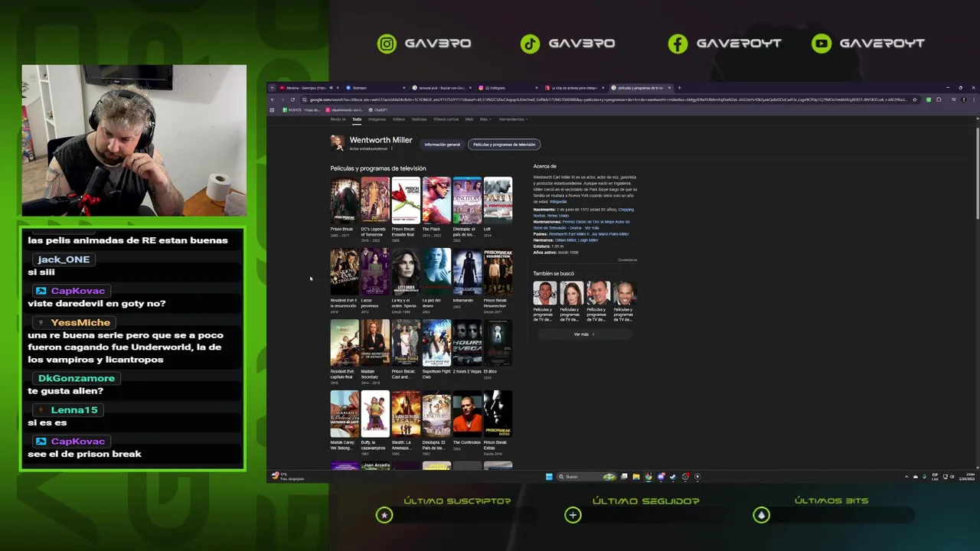Click the woman thumbnail in También se buscó

tap(572, 292)
